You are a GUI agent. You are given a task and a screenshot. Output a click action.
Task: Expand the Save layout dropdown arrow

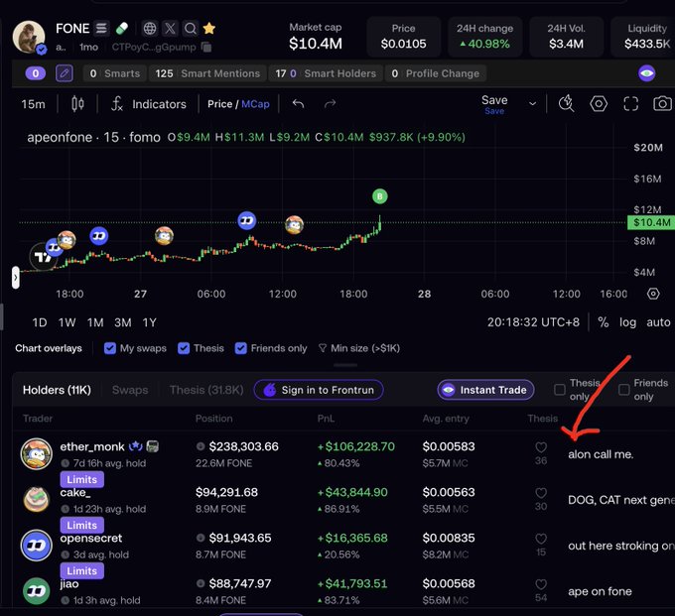[x=532, y=104]
